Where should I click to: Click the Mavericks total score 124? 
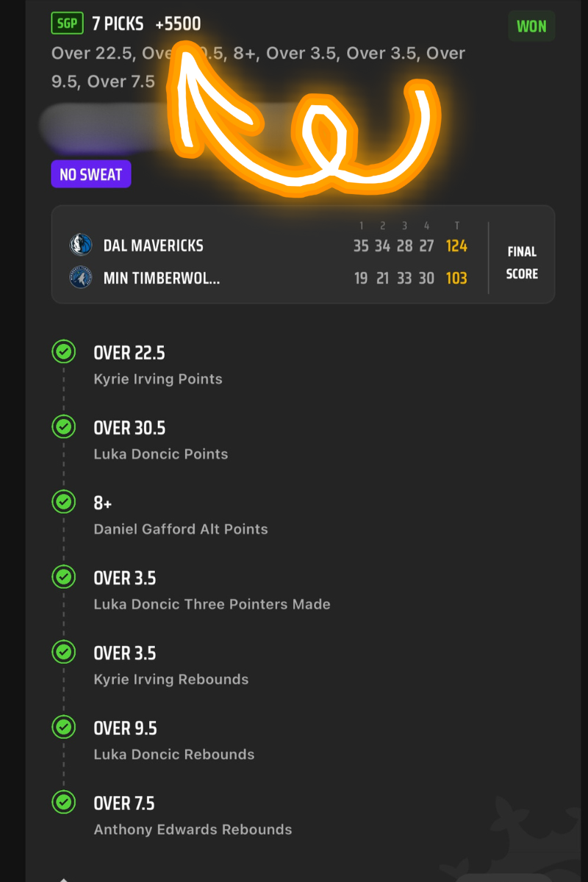click(x=456, y=245)
